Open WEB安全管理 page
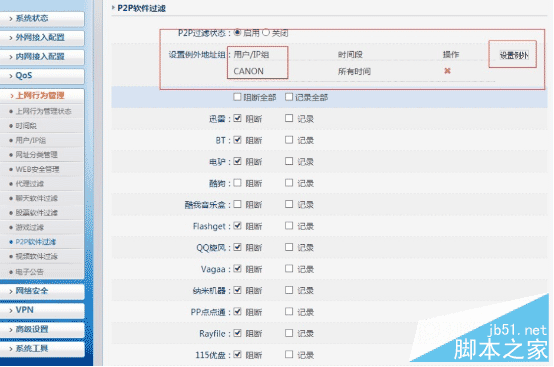 coord(37,169)
